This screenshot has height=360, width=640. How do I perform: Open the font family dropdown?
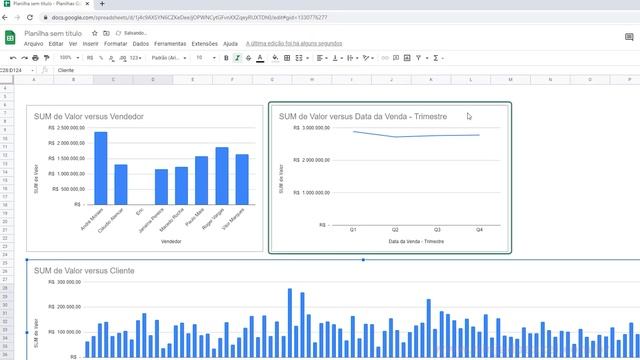(x=169, y=58)
